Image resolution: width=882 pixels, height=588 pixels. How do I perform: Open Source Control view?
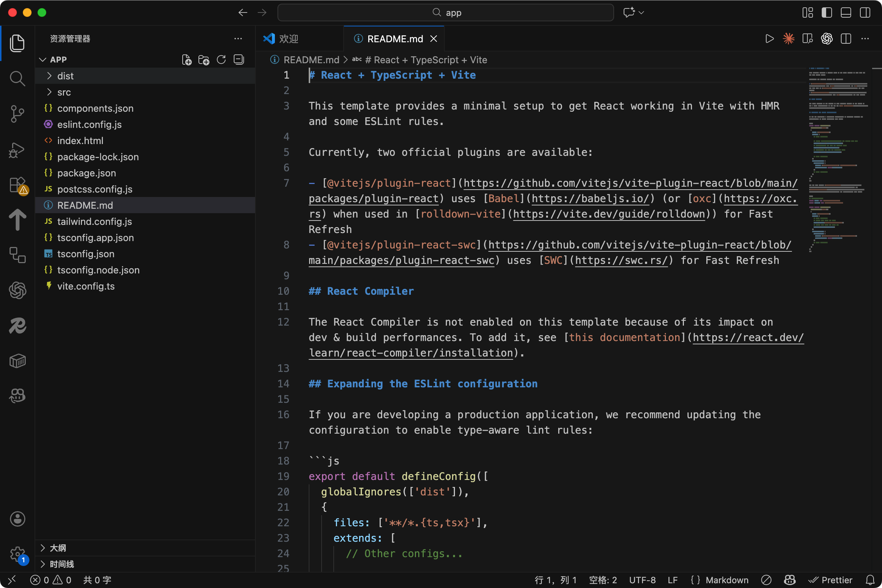coord(17,114)
